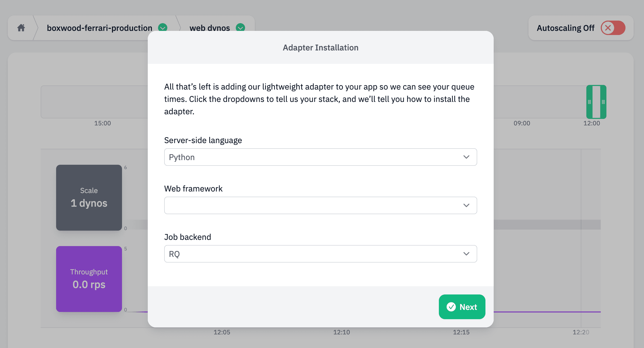
Task: Open the Server-side language dropdown showing Python
Action: [320, 157]
